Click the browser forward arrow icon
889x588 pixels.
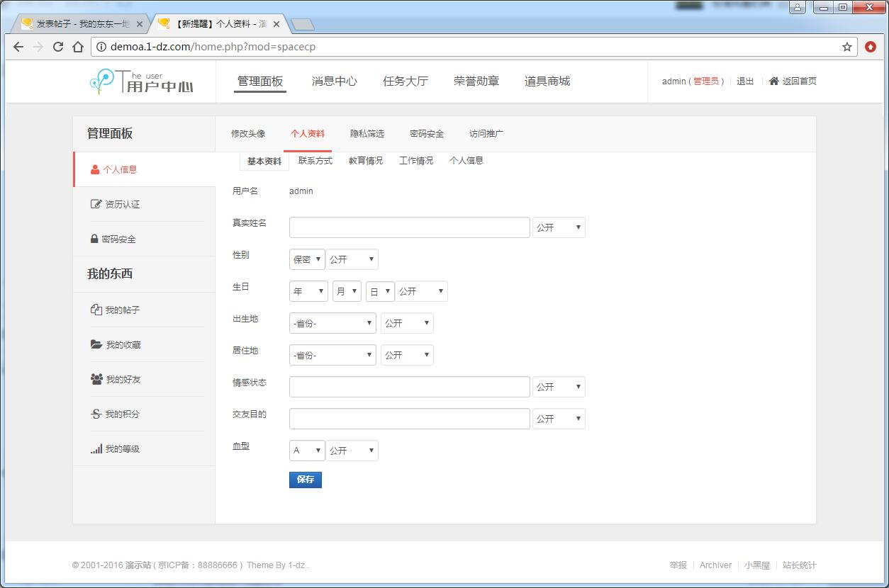[x=38, y=47]
